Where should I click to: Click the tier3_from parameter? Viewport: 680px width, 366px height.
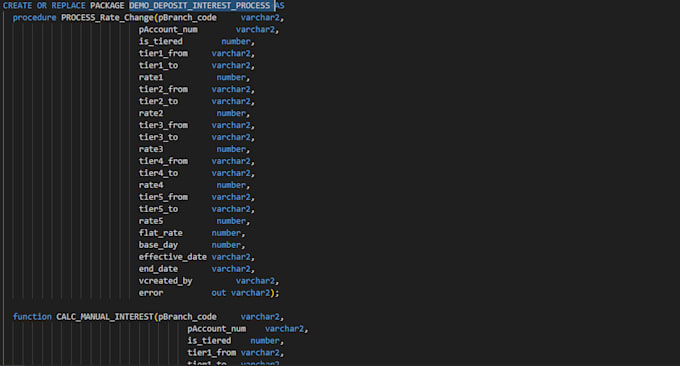(x=163, y=125)
